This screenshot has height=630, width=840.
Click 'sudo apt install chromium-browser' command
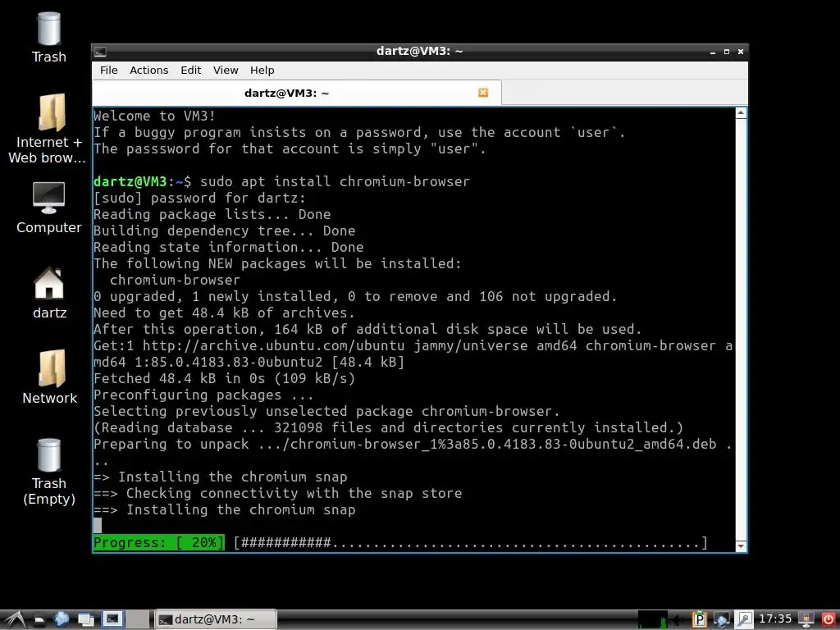335,181
